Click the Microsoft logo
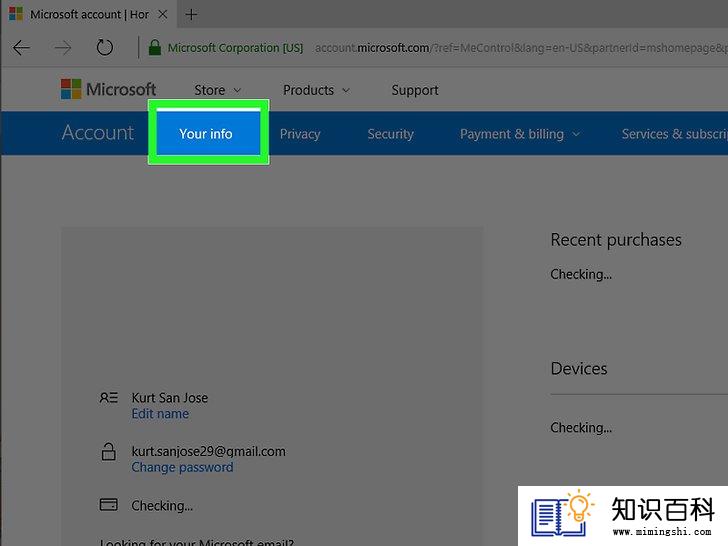Image resolution: width=728 pixels, height=546 pixels. tap(109, 89)
